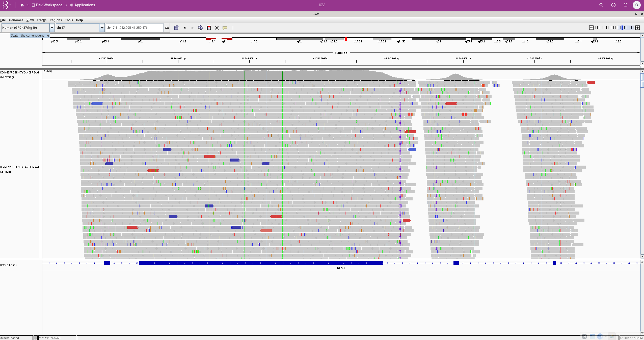Open the Chromium browser icon in dock
Screen dimensions: 644x340
(x=600, y=336)
